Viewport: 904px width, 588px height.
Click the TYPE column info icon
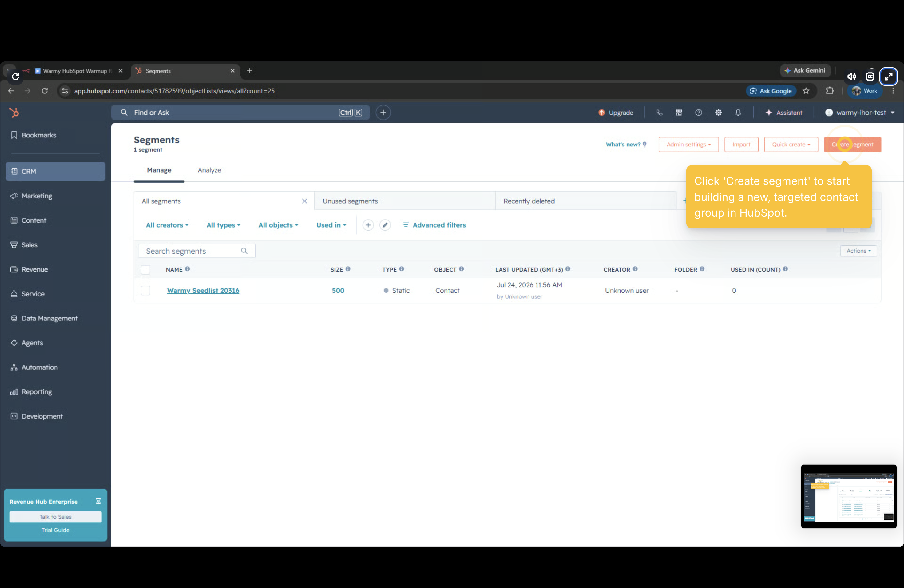coord(402,269)
